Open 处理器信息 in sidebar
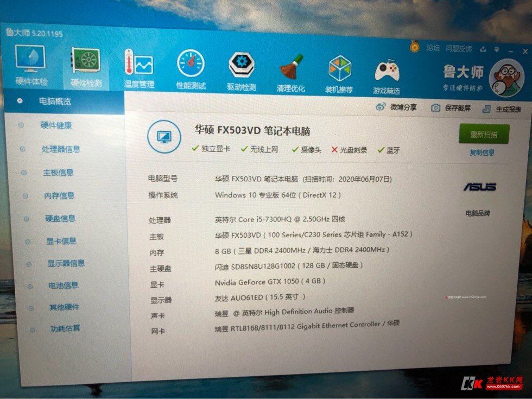Viewport: 532px width, 399px height. [61, 149]
